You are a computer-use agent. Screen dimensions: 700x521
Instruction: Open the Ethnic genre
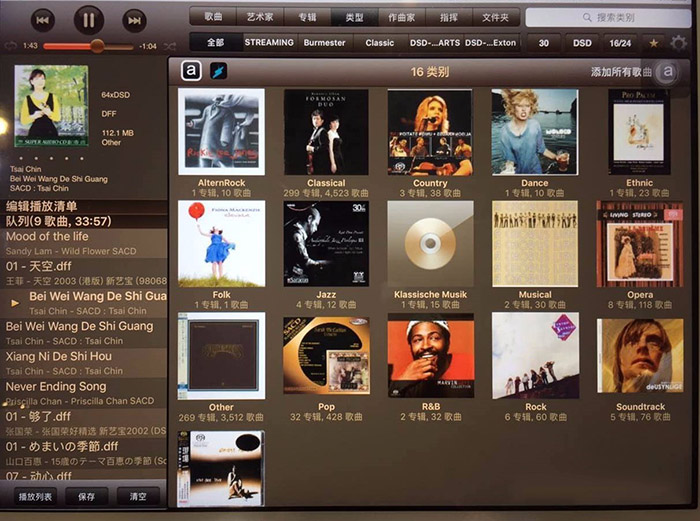tap(639, 143)
